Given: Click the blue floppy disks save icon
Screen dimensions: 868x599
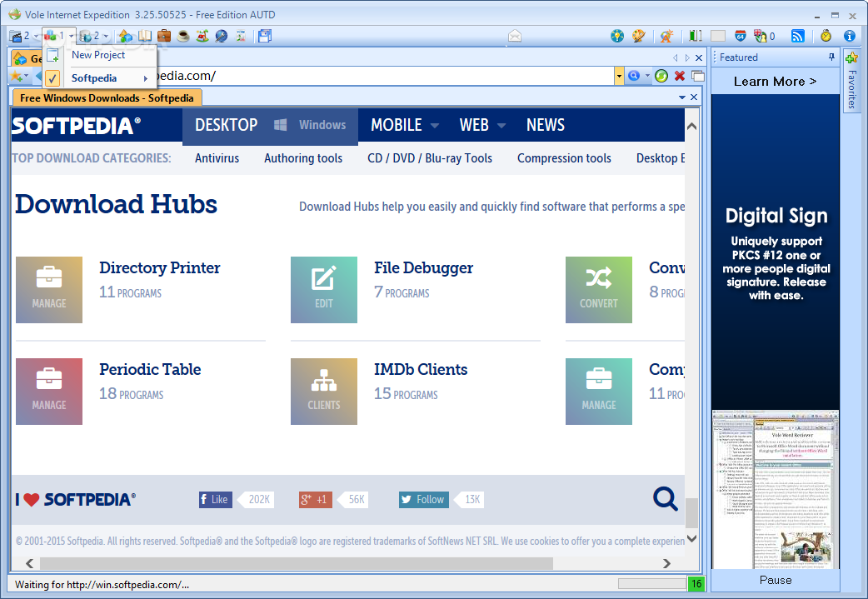Looking at the screenshot, I should pyautogui.click(x=265, y=36).
